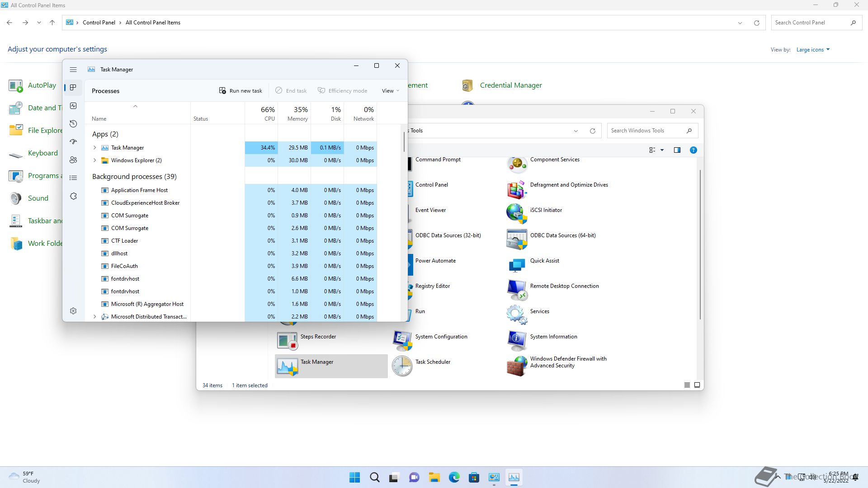Expand Task Manager process row
The image size is (868, 488).
pos(94,148)
